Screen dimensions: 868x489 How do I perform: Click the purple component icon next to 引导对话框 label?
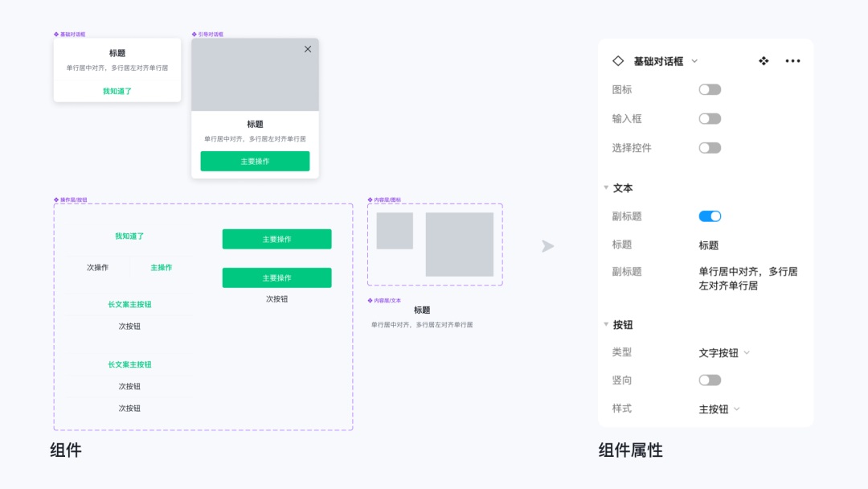(x=194, y=35)
